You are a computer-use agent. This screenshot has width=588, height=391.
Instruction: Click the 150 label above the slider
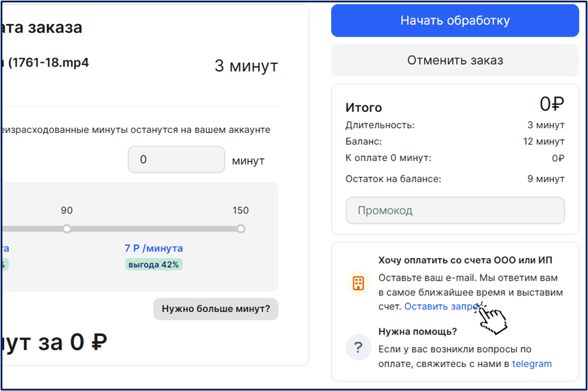pyautogui.click(x=240, y=210)
